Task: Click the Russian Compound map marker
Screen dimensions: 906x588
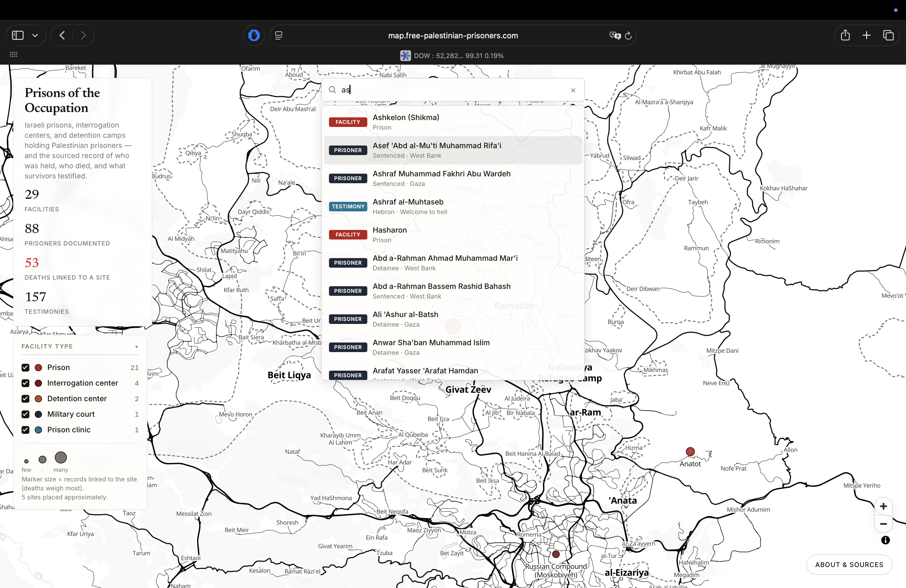Action: pyautogui.click(x=556, y=554)
